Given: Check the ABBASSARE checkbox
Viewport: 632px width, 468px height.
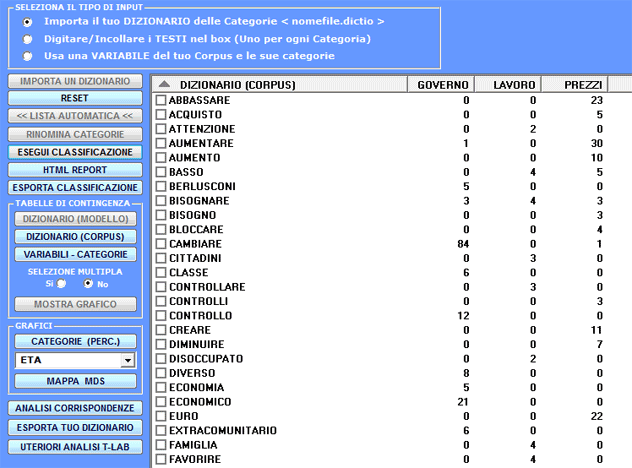Looking at the screenshot, I should (161, 100).
